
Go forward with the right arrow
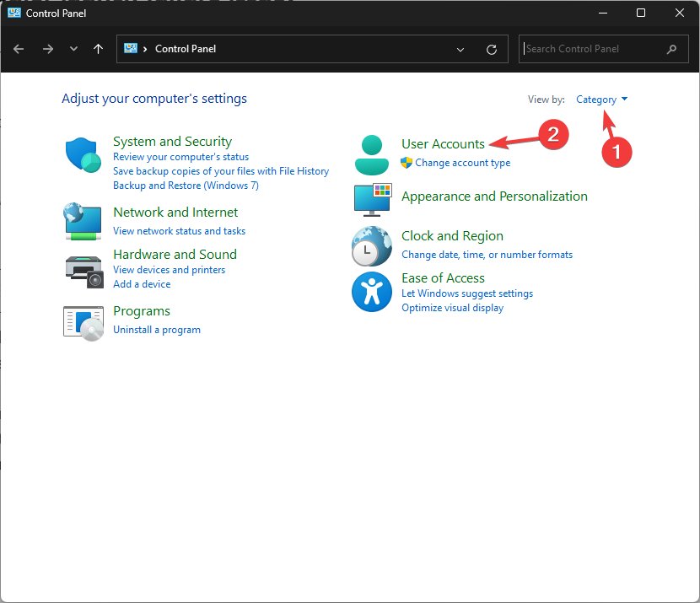click(x=47, y=49)
